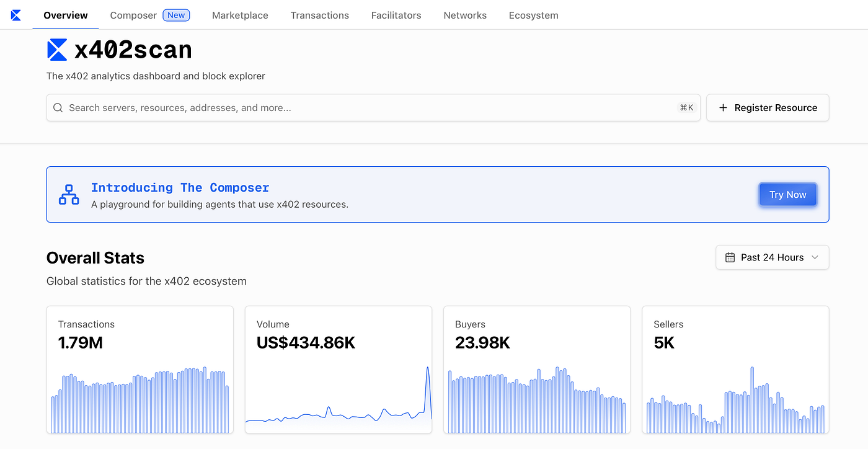This screenshot has width=868, height=449.
Task: Switch to the Transactions tab
Action: pyautogui.click(x=320, y=16)
